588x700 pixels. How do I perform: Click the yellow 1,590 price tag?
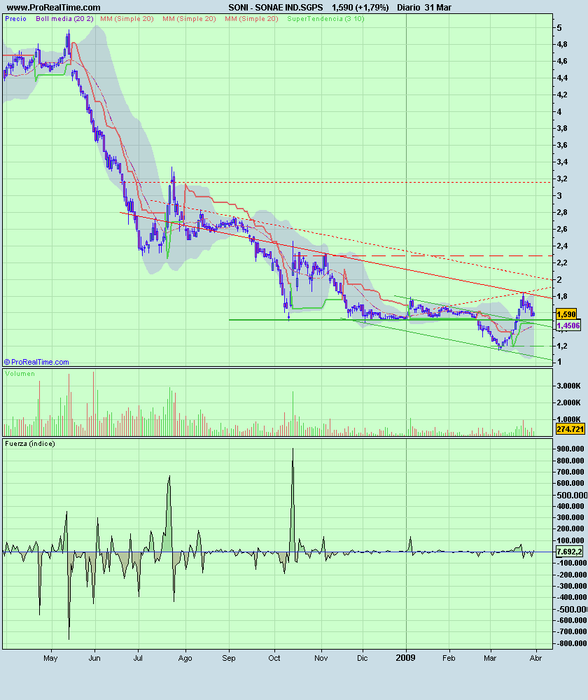pos(566,314)
